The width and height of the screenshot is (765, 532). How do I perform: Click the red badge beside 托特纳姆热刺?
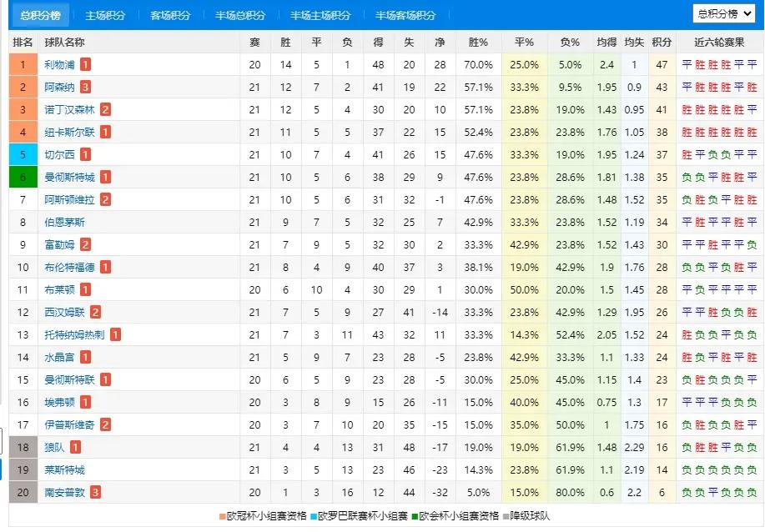pyautogui.click(x=116, y=334)
